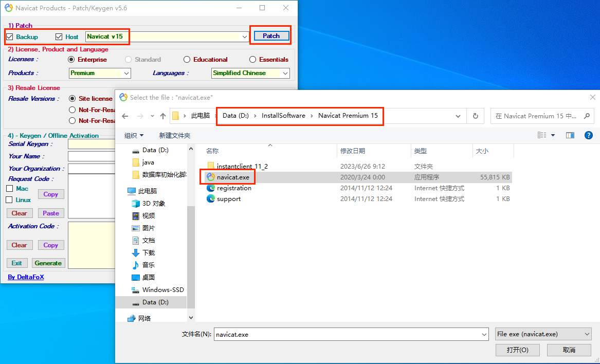Click the 新建文件夹 toolbar item

tap(174, 136)
